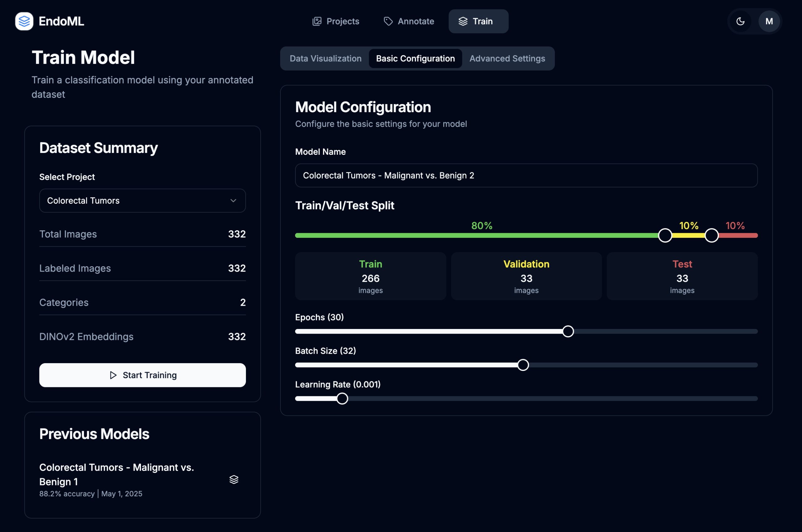Viewport: 802px width, 532px height.
Task: Click into the Model Name field
Action: [x=526, y=175]
